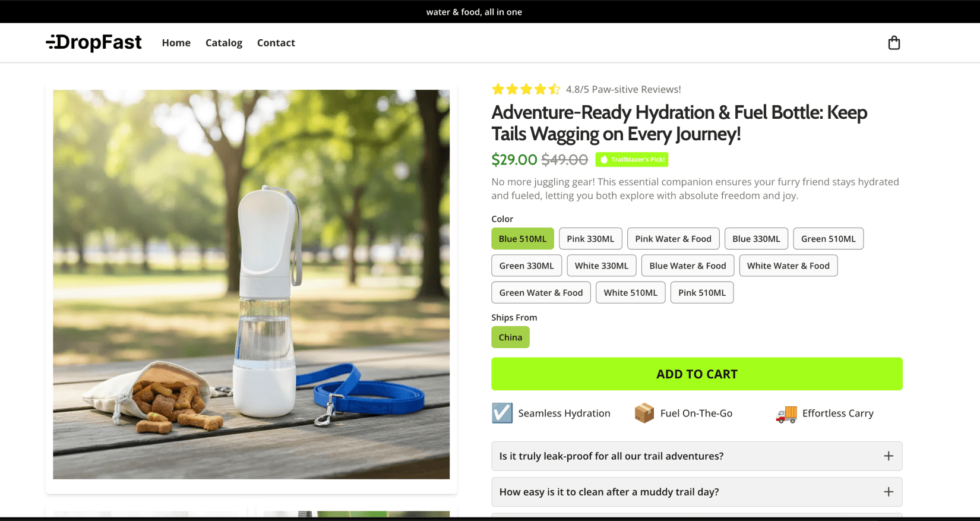Select the White Water & Food variant
The image size is (980, 521).
(x=788, y=266)
